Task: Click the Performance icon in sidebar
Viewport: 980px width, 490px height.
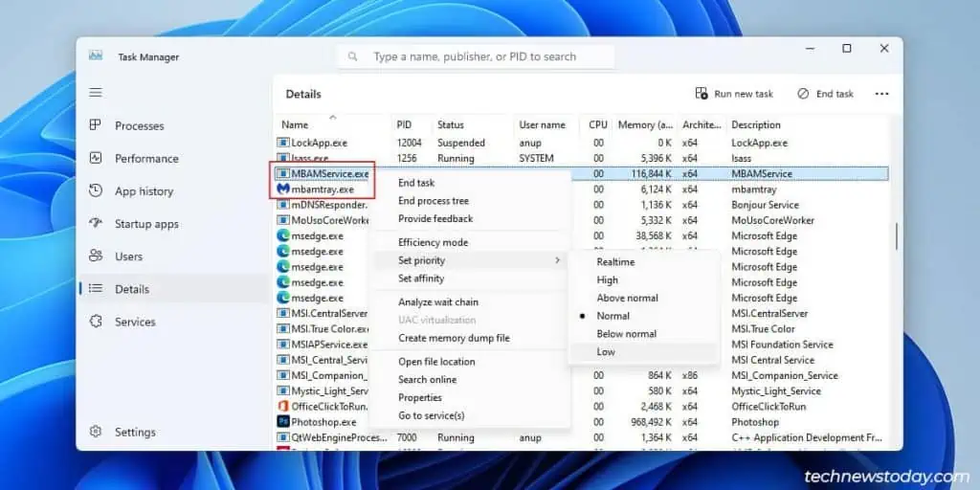Action: coord(95,158)
